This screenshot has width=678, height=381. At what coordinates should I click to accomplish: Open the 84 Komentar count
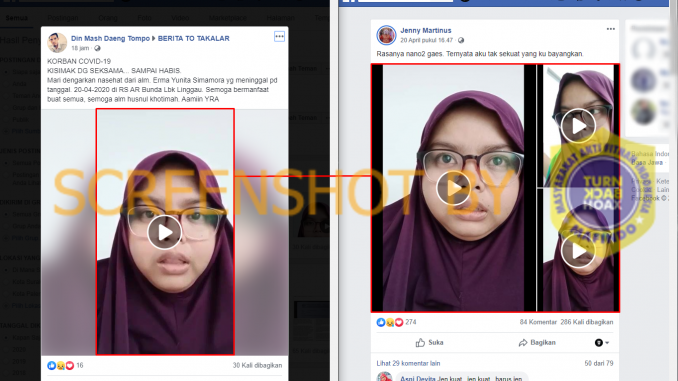click(538, 322)
